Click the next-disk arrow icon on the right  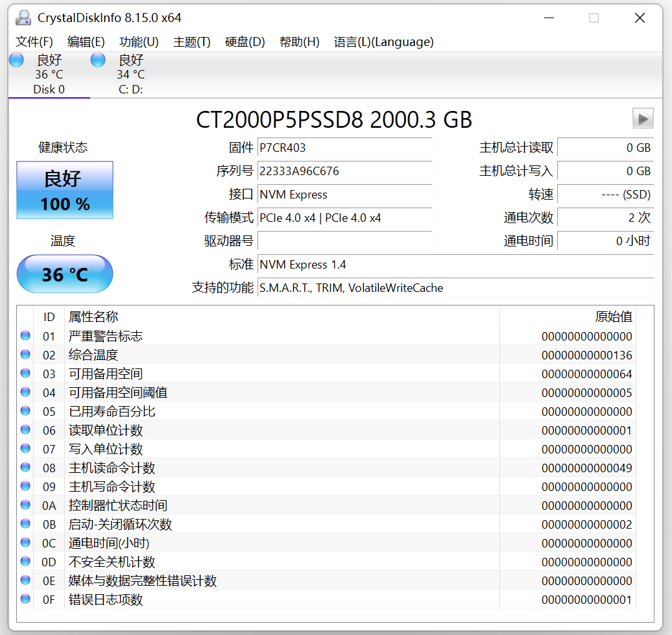pyautogui.click(x=643, y=119)
